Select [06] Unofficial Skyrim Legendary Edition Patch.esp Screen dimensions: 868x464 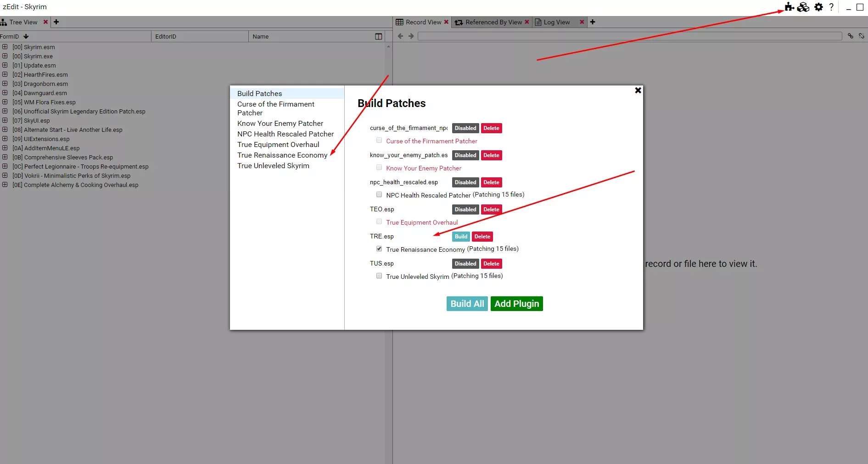tap(79, 111)
